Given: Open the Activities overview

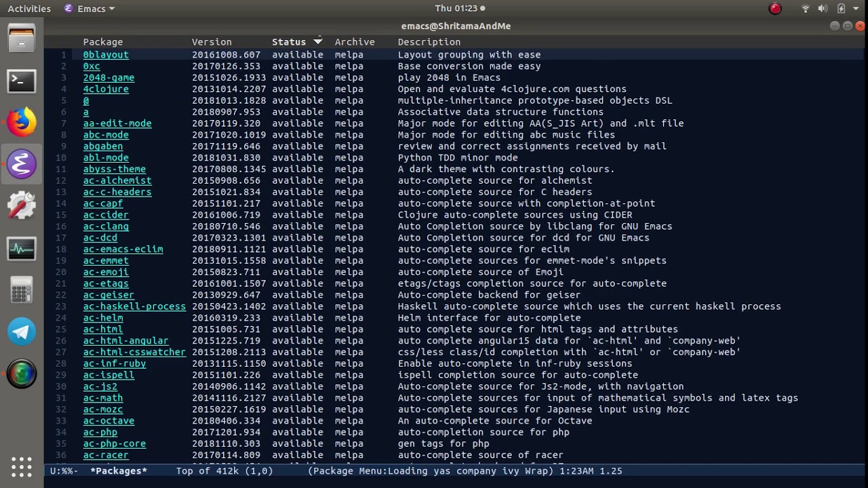Looking at the screenshot, I should click(29, 9).
